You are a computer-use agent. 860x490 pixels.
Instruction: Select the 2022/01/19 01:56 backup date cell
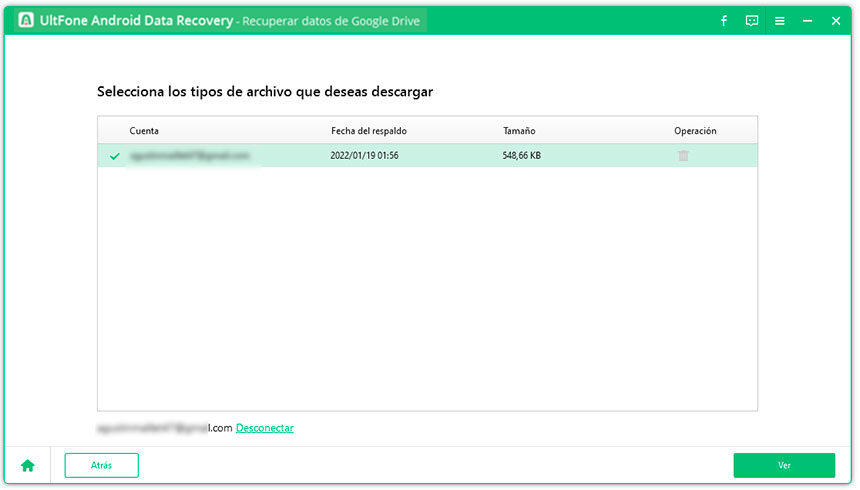[364, 156]
